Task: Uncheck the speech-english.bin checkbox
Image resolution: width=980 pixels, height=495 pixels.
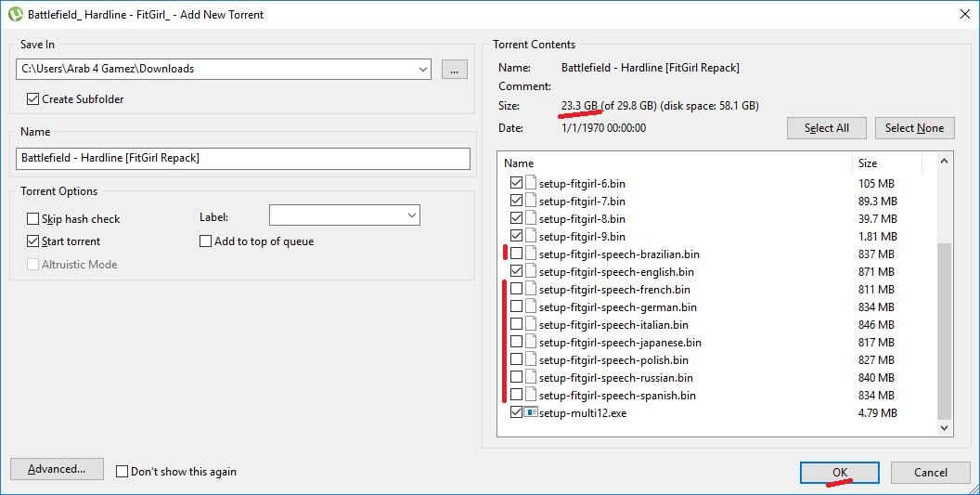Action: 516,271
